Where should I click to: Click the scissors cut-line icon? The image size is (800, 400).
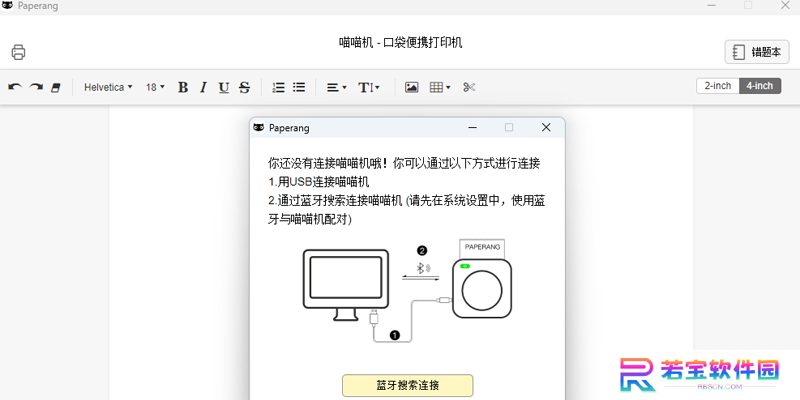coord(469,87)
